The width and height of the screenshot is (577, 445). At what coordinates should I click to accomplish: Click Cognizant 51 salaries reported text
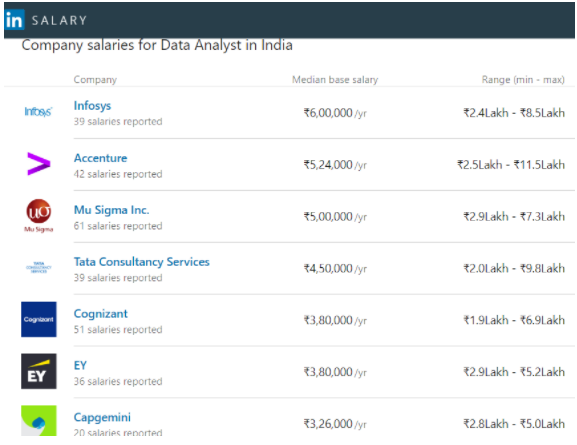tap(118, 329)
